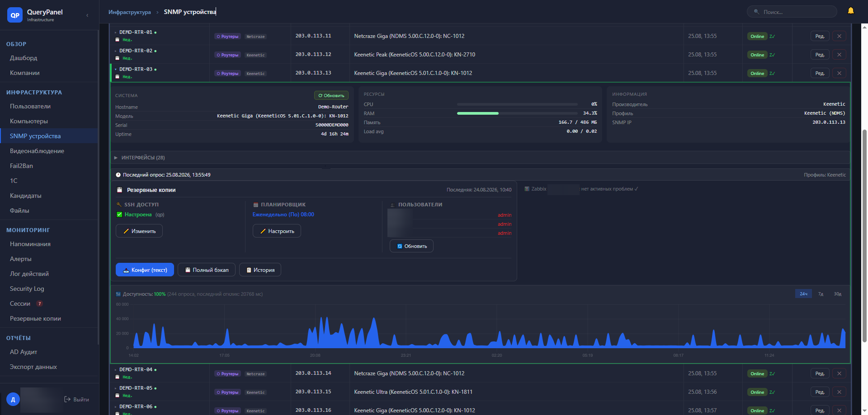Click the Zabbix status icon in DEMO-RTR-01 row
The width and height of the screenshot is (868, 415).
772,37
